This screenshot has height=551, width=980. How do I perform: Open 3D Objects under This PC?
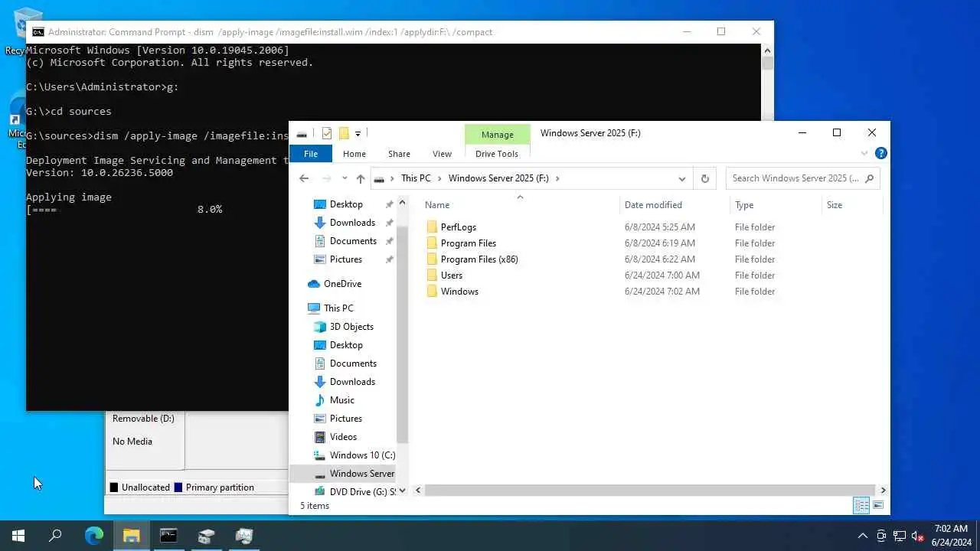(351, 327)
